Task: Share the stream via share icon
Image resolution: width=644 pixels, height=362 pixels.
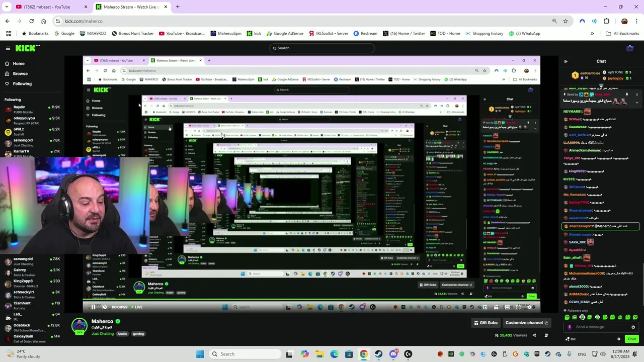Action: 534,335
